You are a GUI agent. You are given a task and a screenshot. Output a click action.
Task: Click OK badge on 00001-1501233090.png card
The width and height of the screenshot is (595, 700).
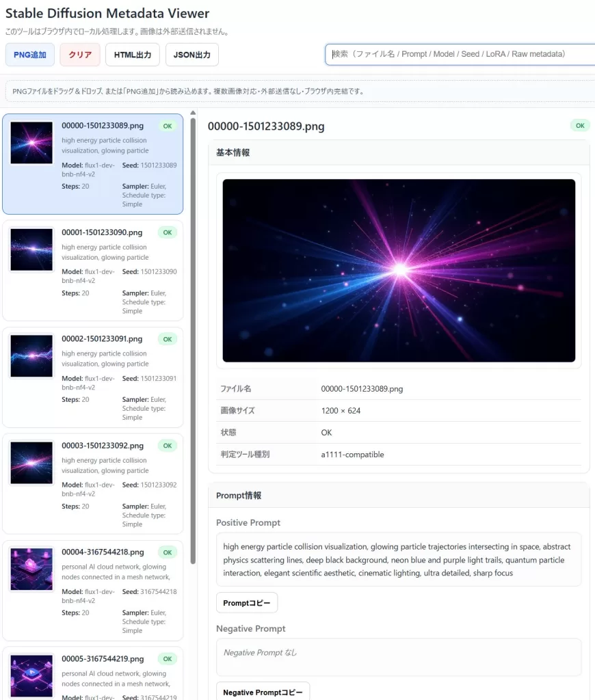[x=168, y=232]
